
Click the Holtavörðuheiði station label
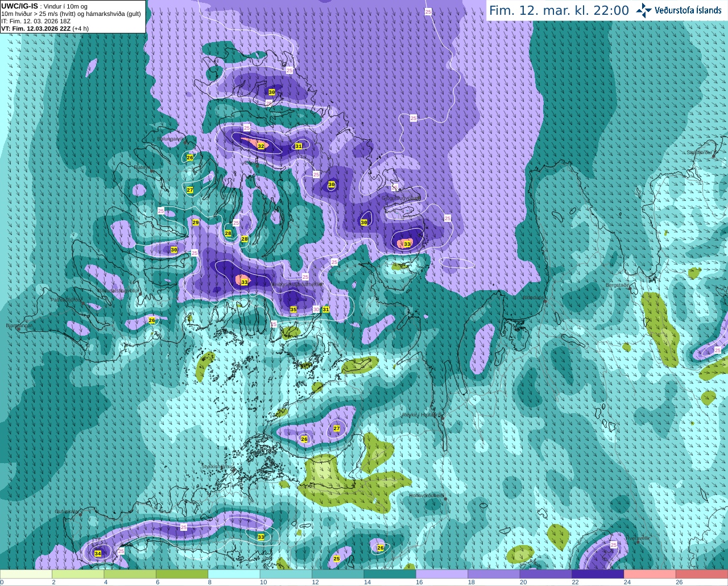point(427,496)
